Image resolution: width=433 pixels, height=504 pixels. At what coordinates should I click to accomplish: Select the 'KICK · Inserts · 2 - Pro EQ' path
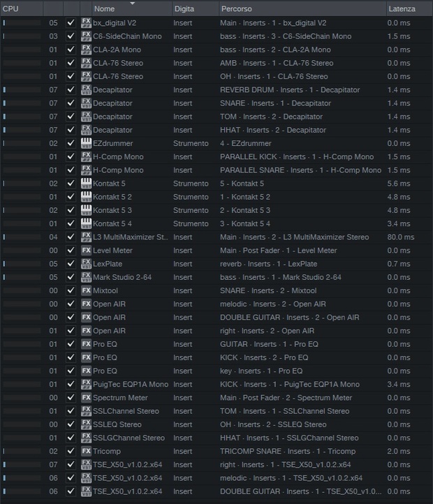[x=264, y=357]
